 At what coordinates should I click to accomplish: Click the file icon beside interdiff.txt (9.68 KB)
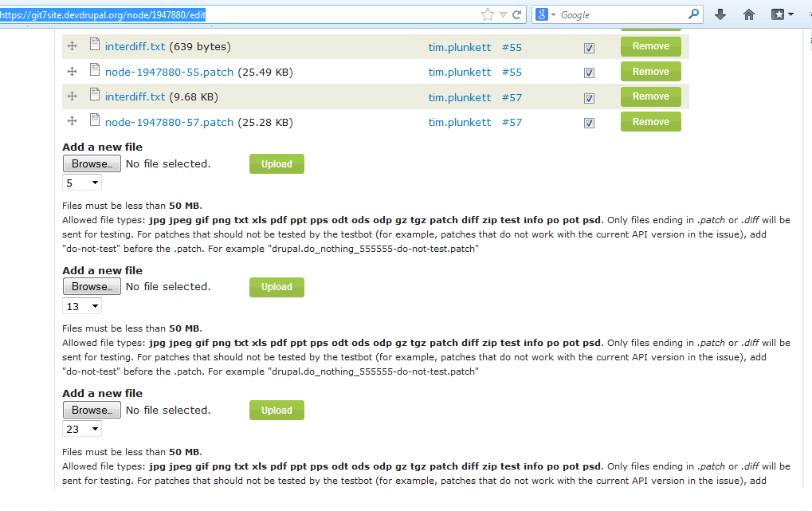[95, 96]
